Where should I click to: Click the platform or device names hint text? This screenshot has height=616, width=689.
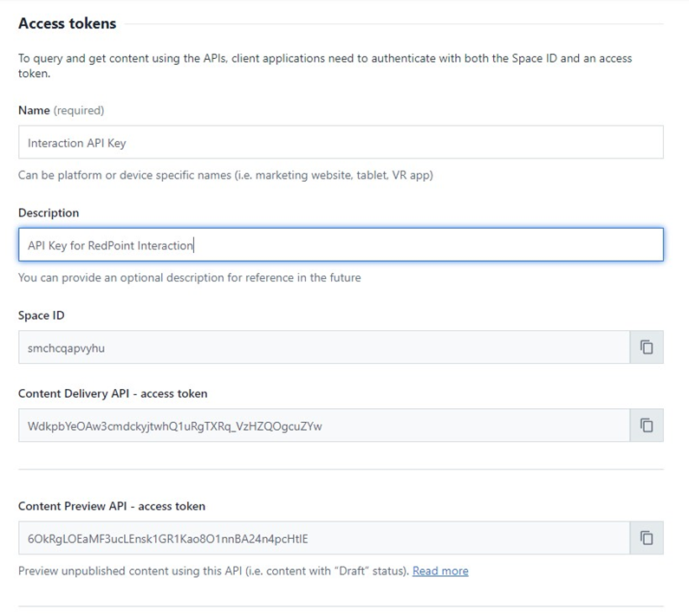225,175
